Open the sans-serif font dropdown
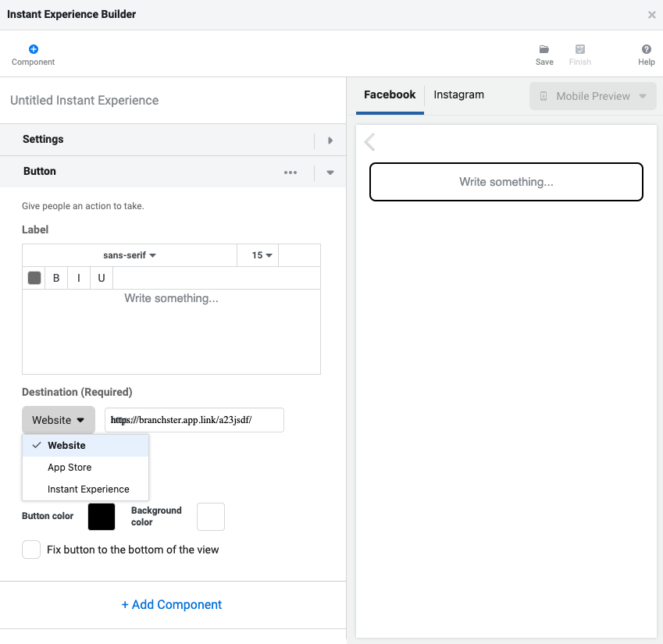This screenshot has width=663, height=644. coord(130,255)
